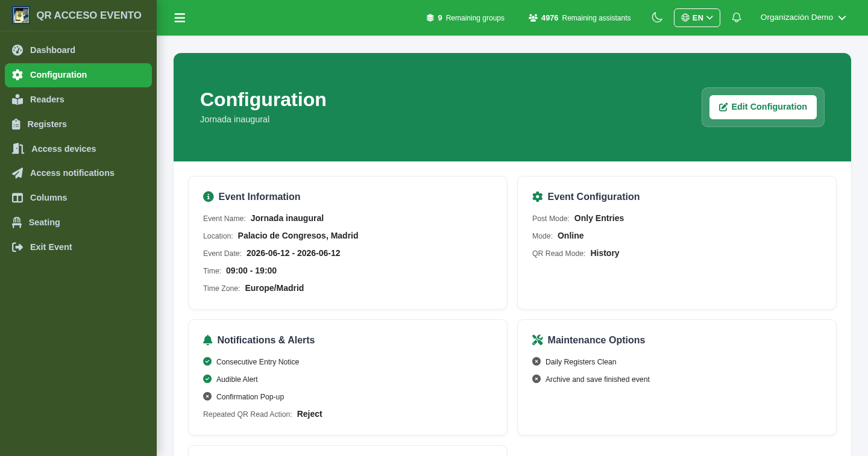Choose Exit Event in the sidebar
868x456 pixels.
[78, 247]
